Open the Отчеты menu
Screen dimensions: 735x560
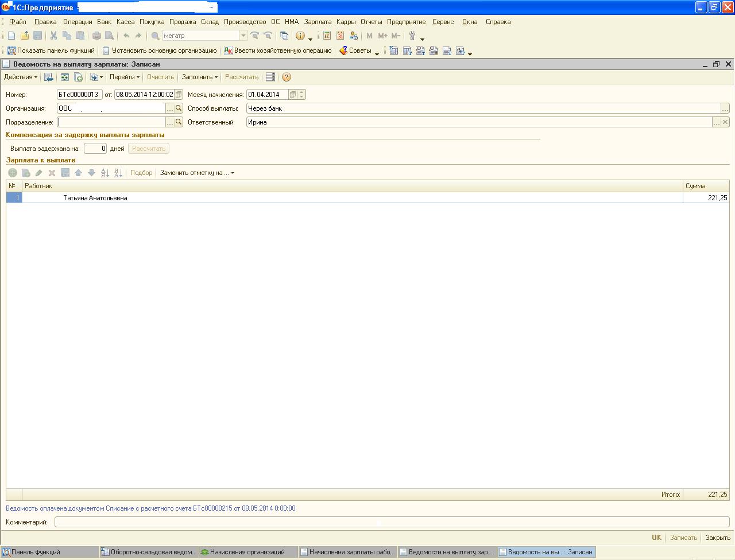coord(372,22)
